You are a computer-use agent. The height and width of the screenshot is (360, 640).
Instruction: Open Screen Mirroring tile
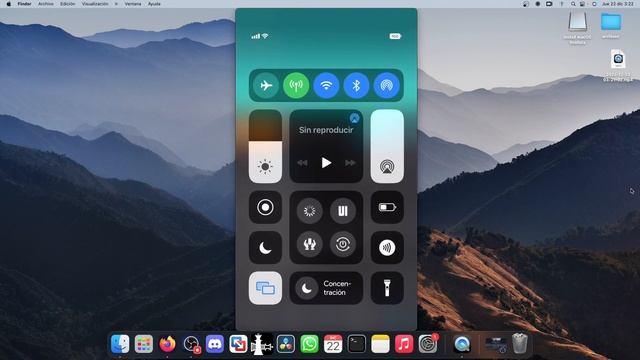[265, 288]
